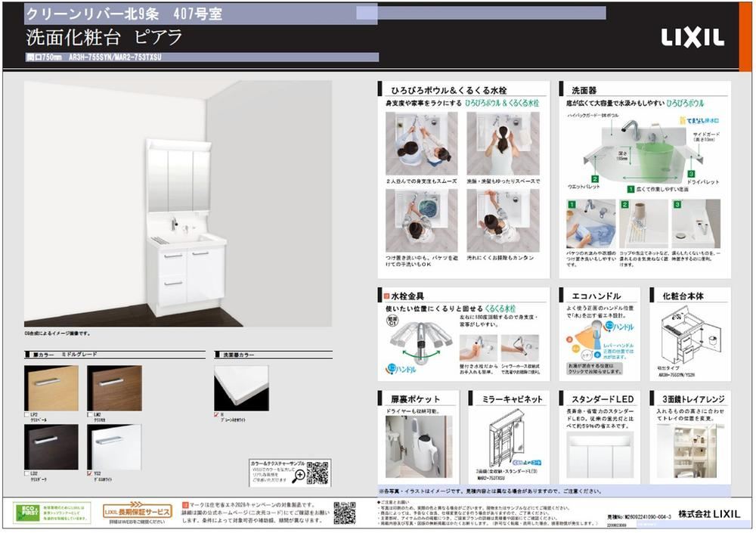756x533 pixels.
Task: Click the 水栓金具 section heading
Action: pyautogui.click(x=407, y=296)
